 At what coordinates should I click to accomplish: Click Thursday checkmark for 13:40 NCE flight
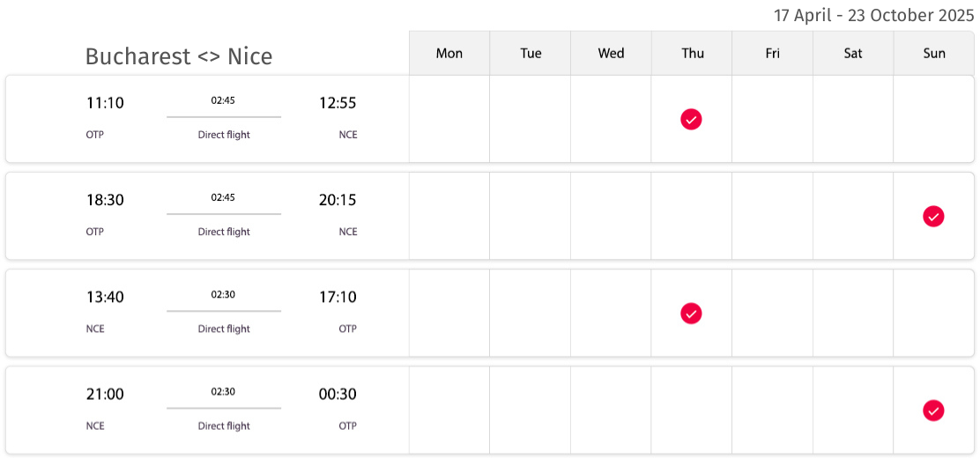click(691, 313)
